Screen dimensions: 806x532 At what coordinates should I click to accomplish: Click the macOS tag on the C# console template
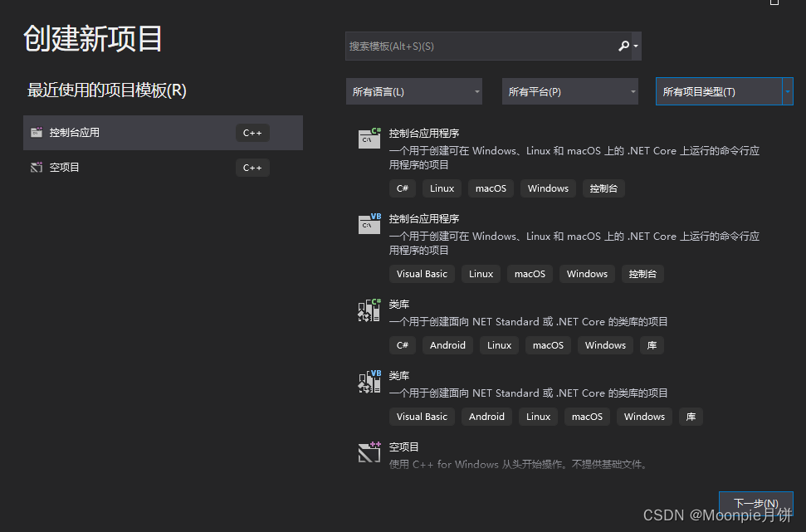pos(491,188)
